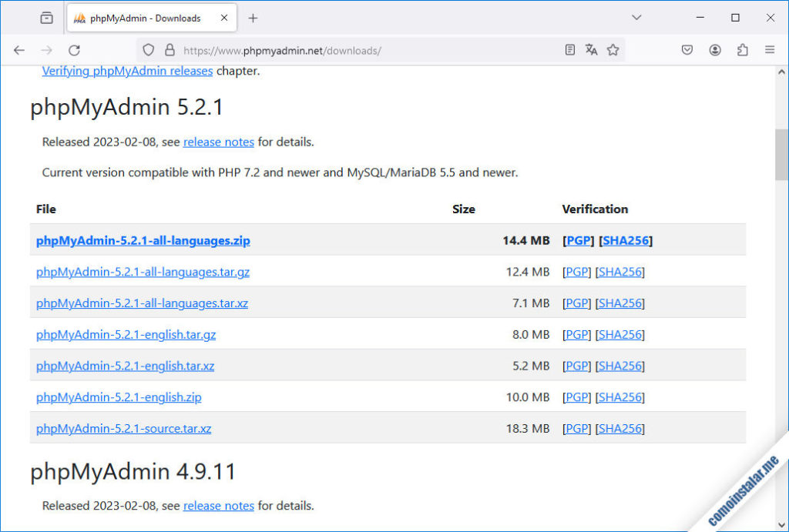Open Verifying phpMyAdmin releases link
The width and height of the screenshot is (789, 532).
127,71
